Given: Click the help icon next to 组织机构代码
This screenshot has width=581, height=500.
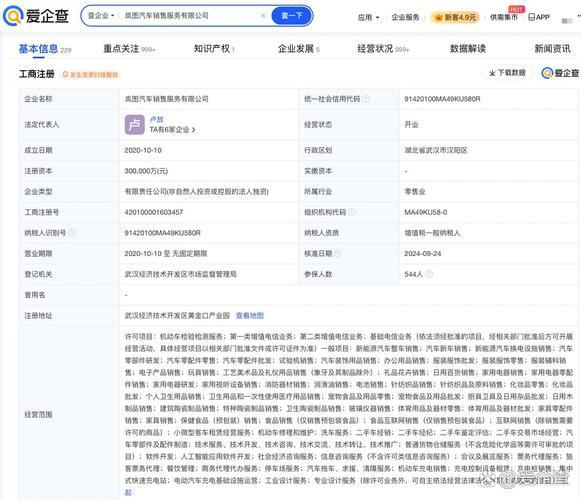Looking at the screenshot, I should click(352, 212).
